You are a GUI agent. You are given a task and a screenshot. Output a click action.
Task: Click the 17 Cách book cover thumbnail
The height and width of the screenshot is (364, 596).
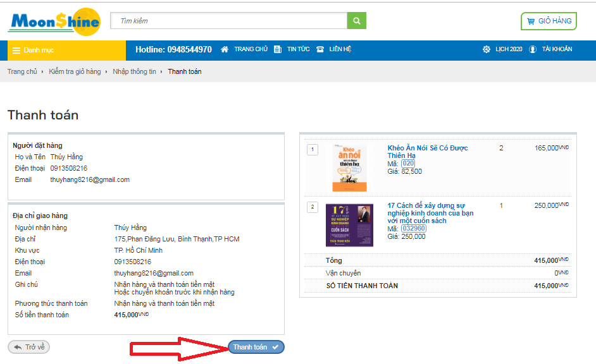(349, 225)
